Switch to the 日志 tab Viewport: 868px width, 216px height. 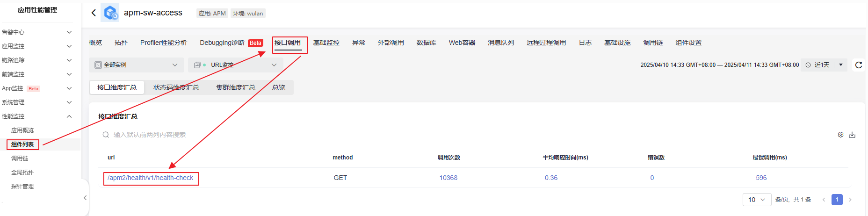point(585,43)
